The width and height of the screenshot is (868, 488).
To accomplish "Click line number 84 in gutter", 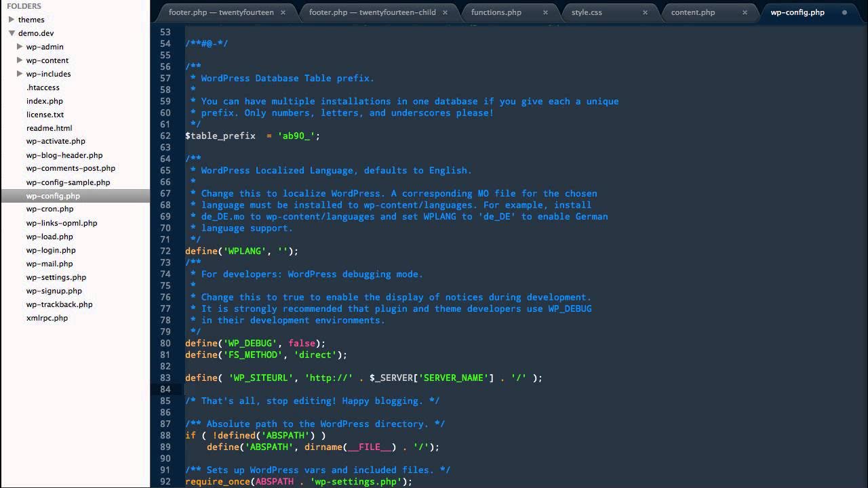I will (165, 389).
